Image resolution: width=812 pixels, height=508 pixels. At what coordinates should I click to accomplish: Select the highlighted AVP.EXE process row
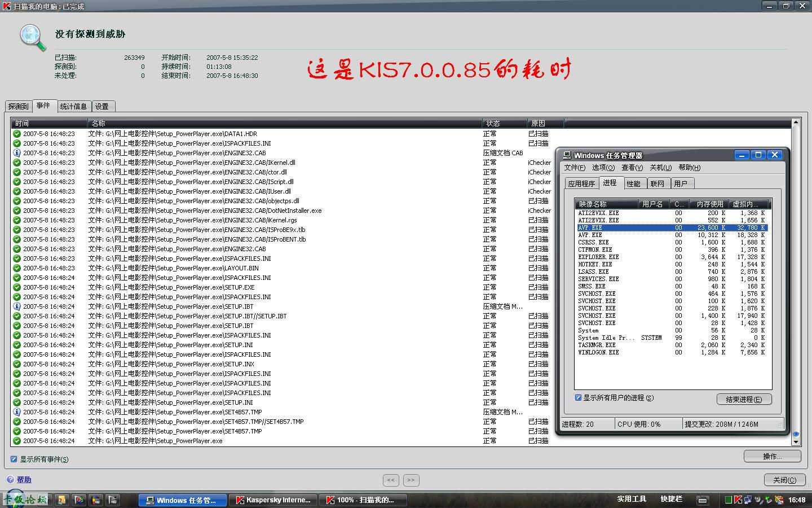[x=672, y=227]
